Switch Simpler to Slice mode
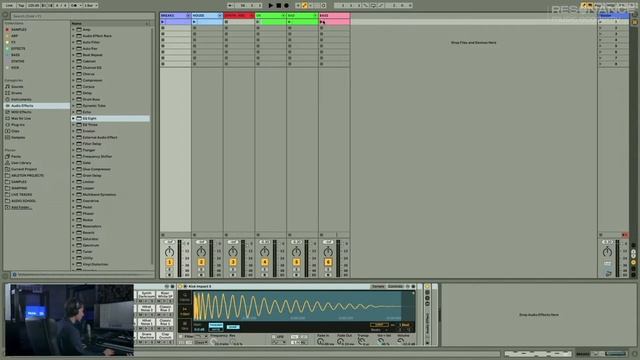Viewport: 640px width, 360px height. click(184, 325)
